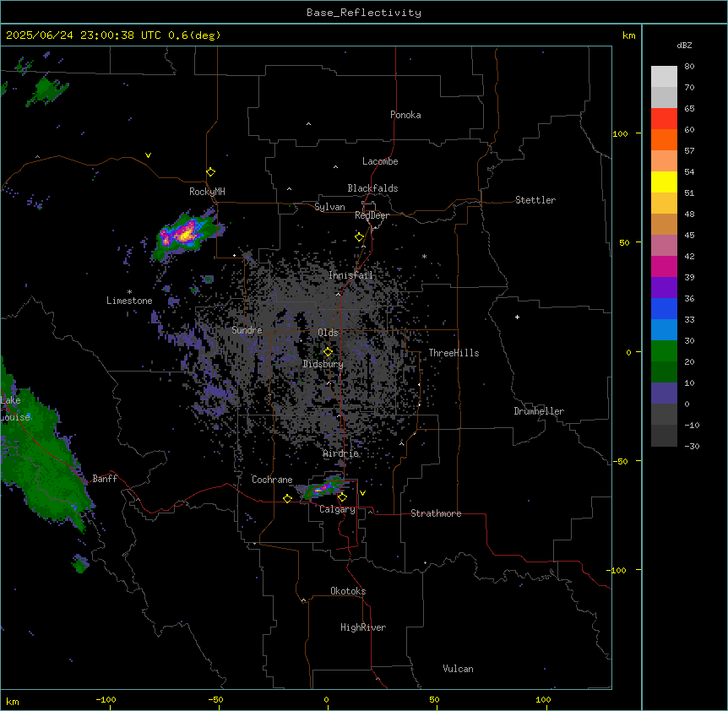Click the storm cell north of Calgary
Viewport: 728px width, 711px height.
[324, 488]
